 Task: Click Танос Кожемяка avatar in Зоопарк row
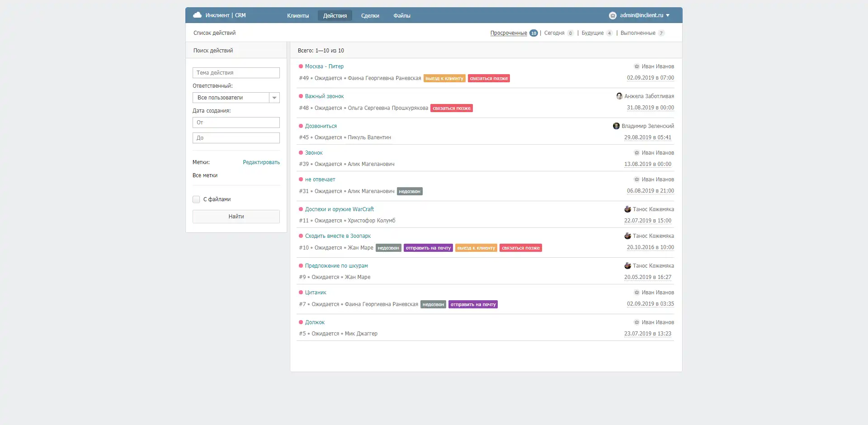point(627,236)
